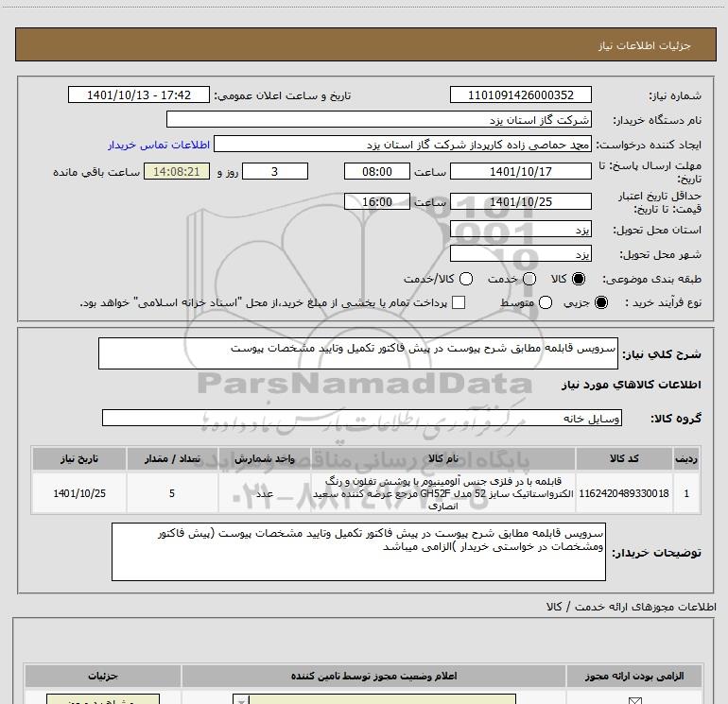Click announcement date field 1401/10/13 - 17:42

[x=139, y=94]
